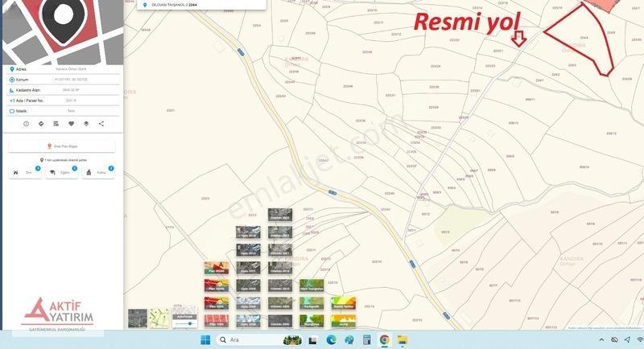Select the Ortofoto 2023 layer thumbnail
Screen dimensions: 644x349
(x=280, y=215)
